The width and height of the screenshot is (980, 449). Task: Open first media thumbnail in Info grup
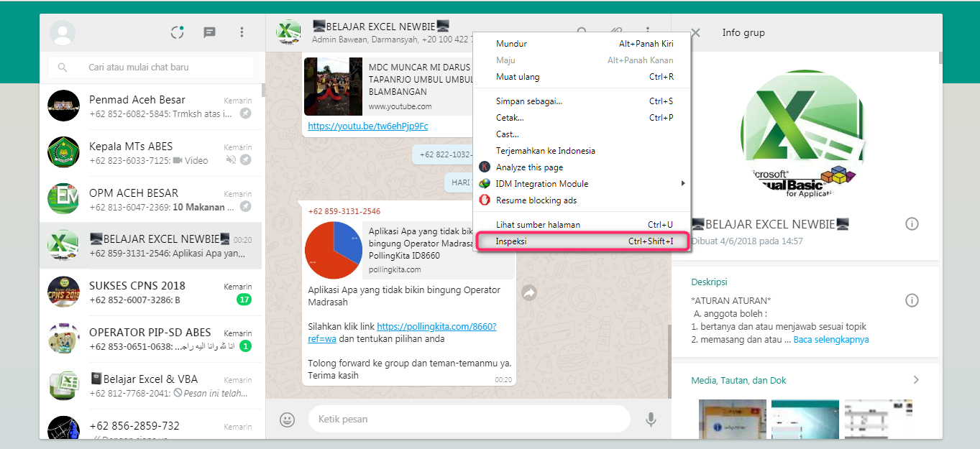733,419
